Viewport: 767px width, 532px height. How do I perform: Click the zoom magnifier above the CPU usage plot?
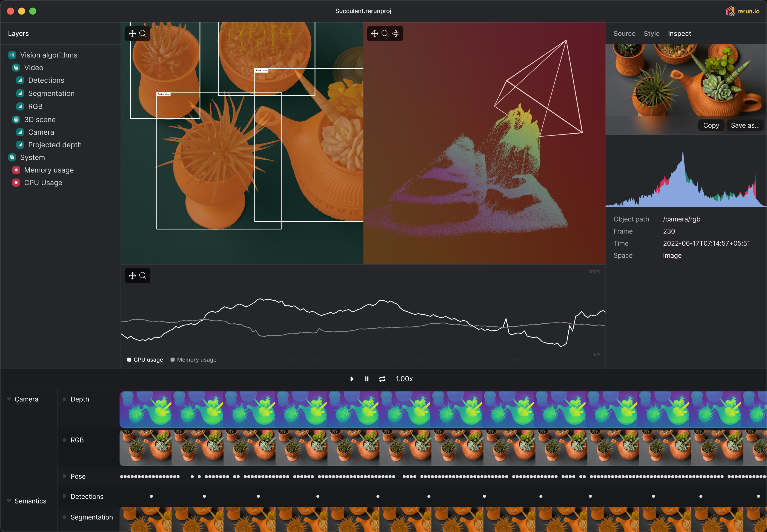[143, 276]
